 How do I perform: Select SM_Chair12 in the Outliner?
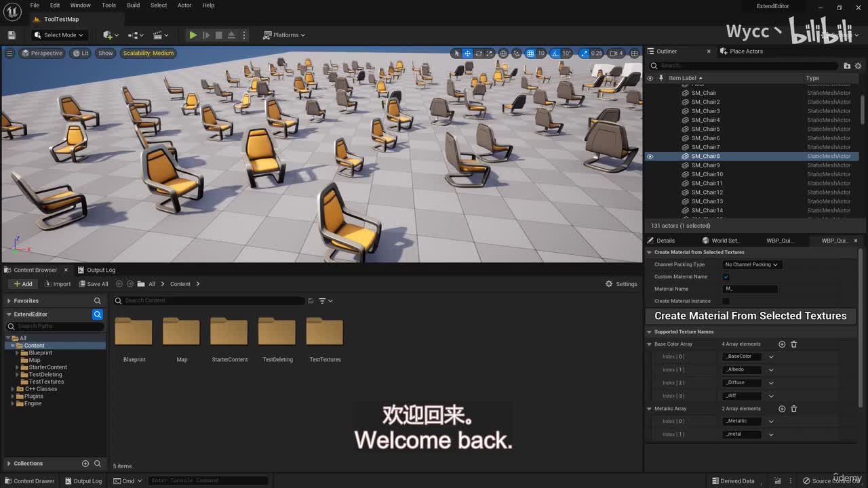tap(707, 192)
